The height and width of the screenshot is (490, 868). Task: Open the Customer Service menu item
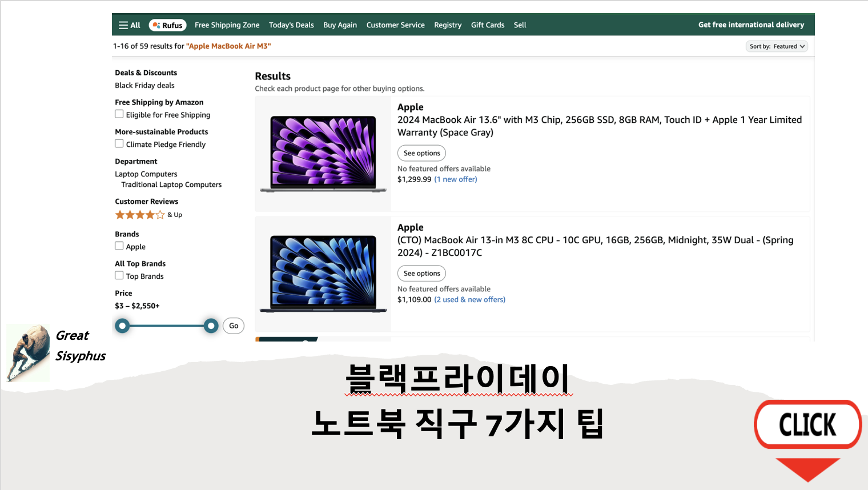[396, 25]
